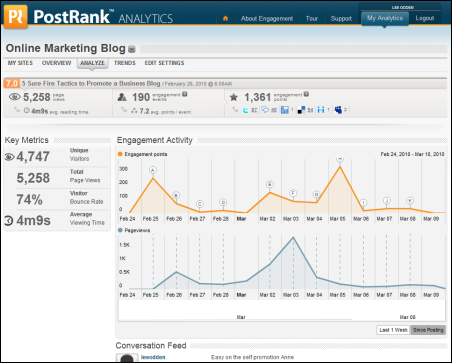This screenshot has width=452, height=363.
Task: Open help icon next to engagement points
Action: pos(306,94)
